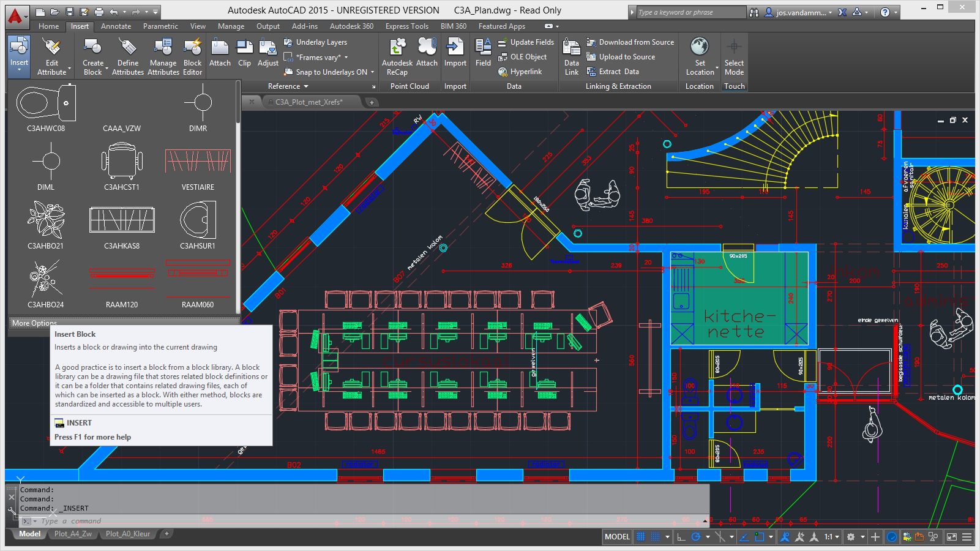This screenshot has height=551, width=980.
Task: Click the Data Link tool
Action: click(x=572, y=56)
